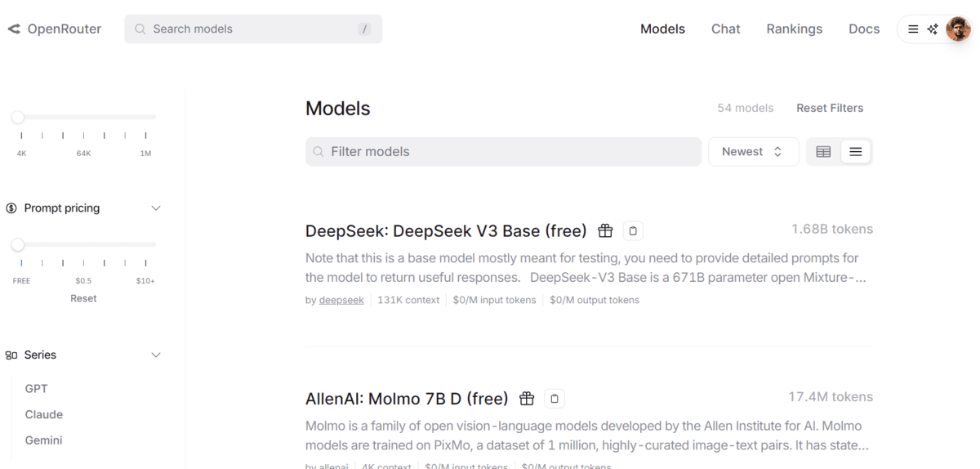Click the prompt pricing slider handle
The height and width of the screenshot is (469, 980).
17,244
